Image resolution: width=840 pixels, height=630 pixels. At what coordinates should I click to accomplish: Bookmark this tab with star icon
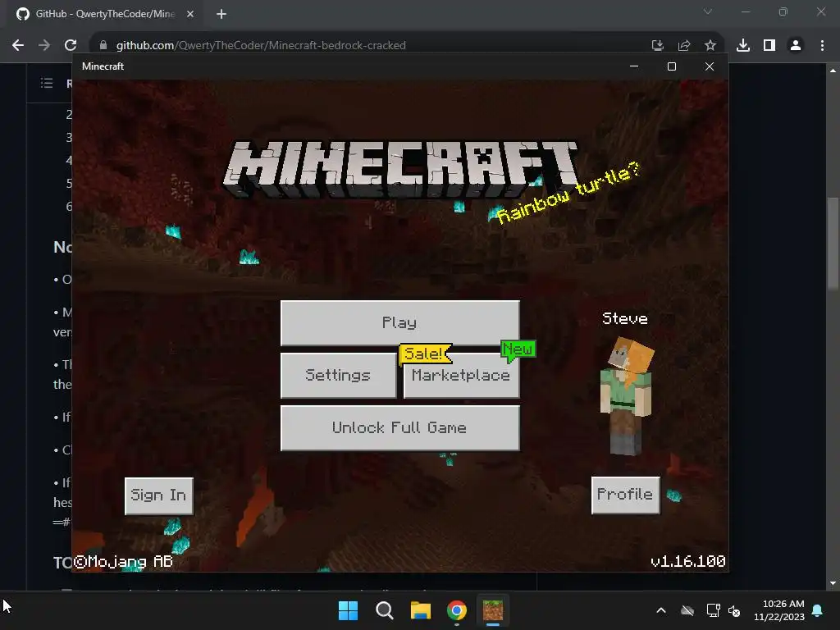(x=710, y=45)
